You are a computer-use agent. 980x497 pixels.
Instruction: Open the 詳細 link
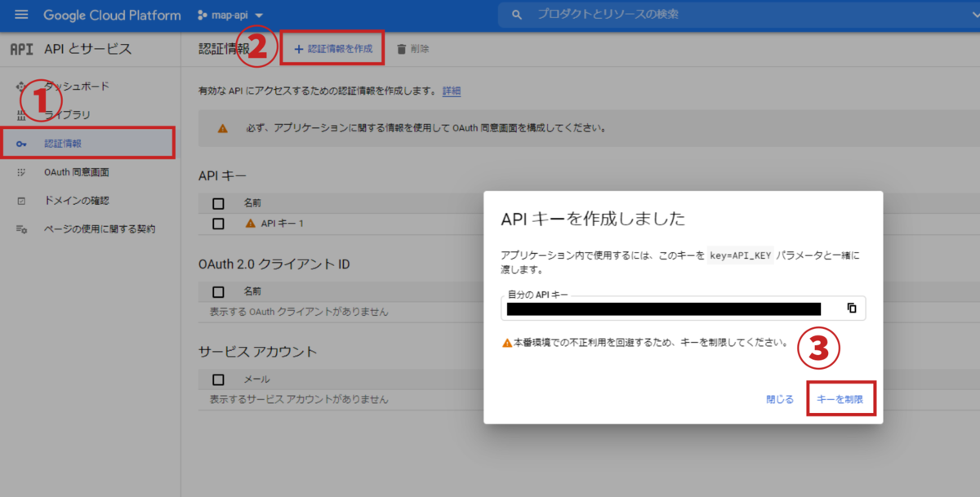452,91
